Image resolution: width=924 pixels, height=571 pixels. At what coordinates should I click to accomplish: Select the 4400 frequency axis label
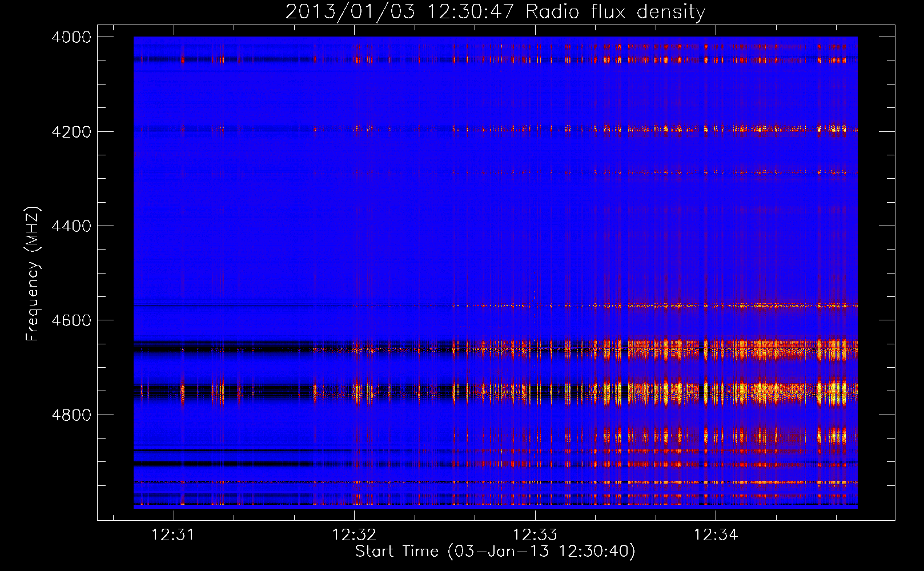coord(71,226)
